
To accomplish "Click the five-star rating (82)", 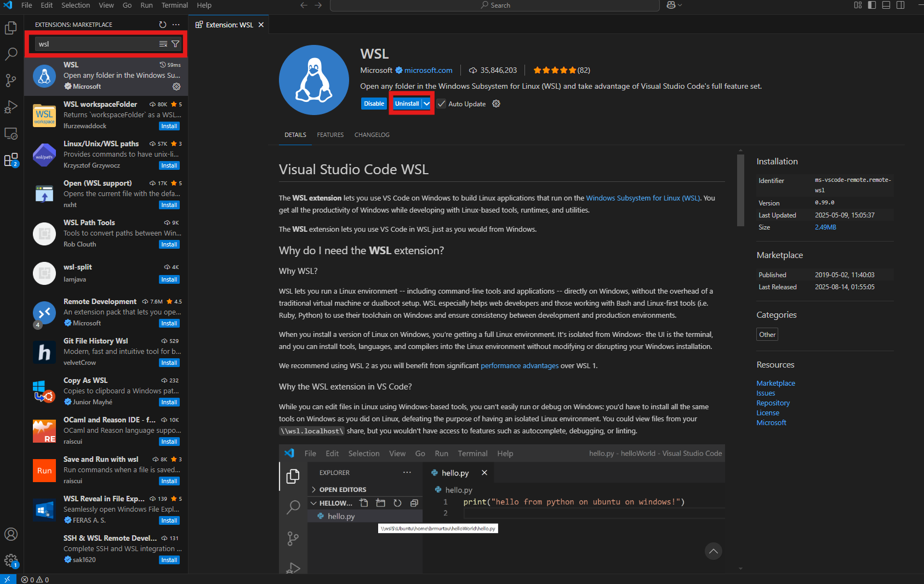I will click(x=562, y=70).
